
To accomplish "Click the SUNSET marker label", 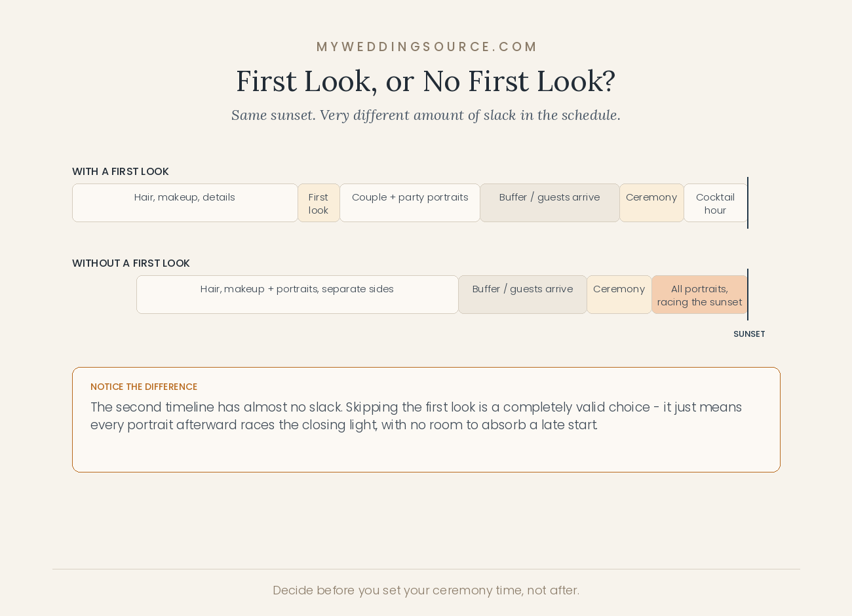I will tap(749, 334).
